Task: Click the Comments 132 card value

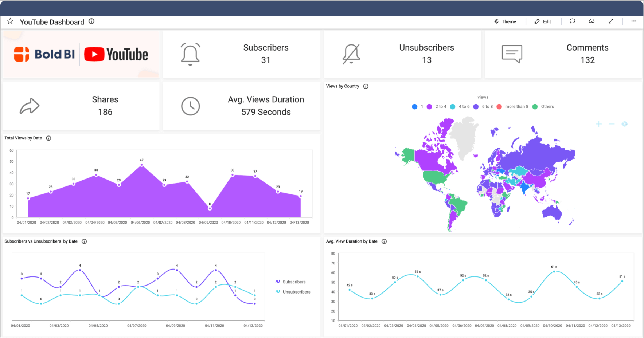Action: coord(588,60)
